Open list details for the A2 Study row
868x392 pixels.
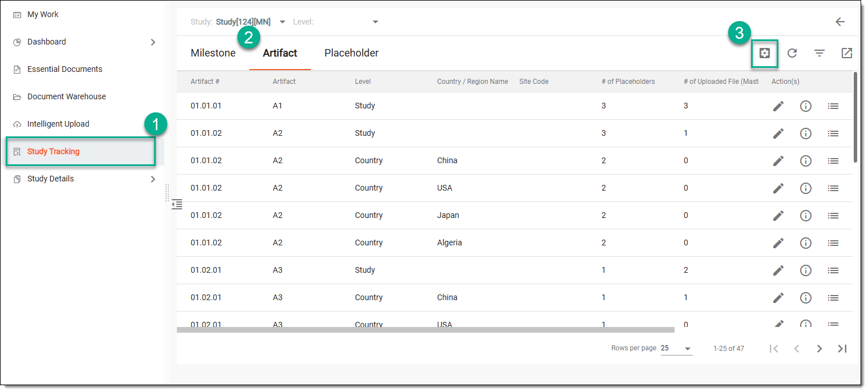tap(833, 134)
